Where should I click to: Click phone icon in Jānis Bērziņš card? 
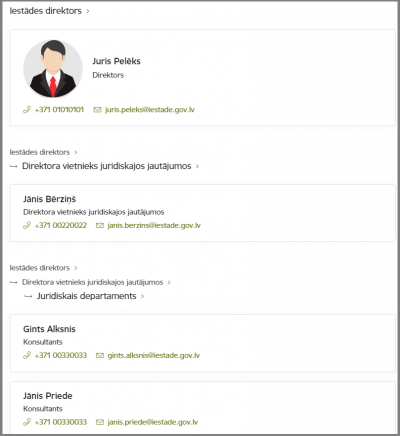27,225
